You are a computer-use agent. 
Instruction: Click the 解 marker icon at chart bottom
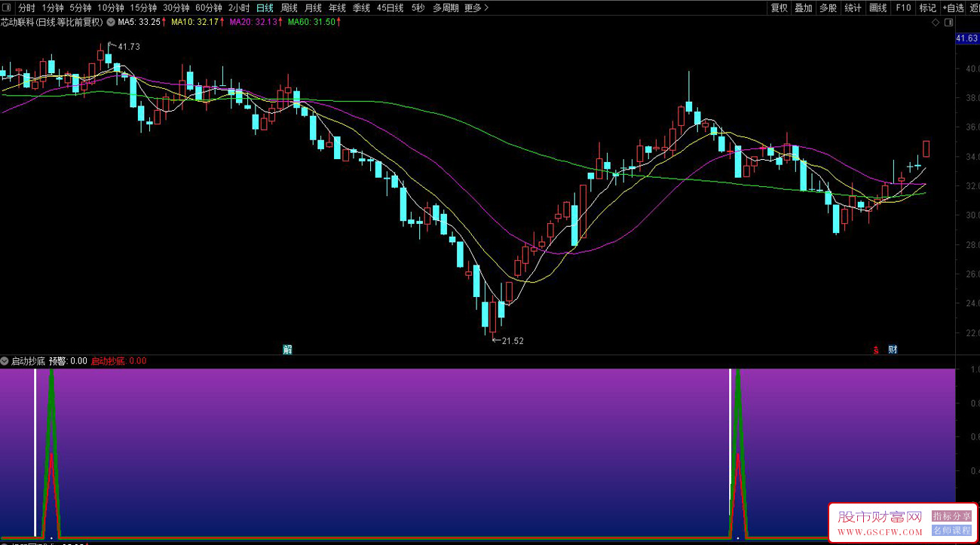(x=287, y=349)
